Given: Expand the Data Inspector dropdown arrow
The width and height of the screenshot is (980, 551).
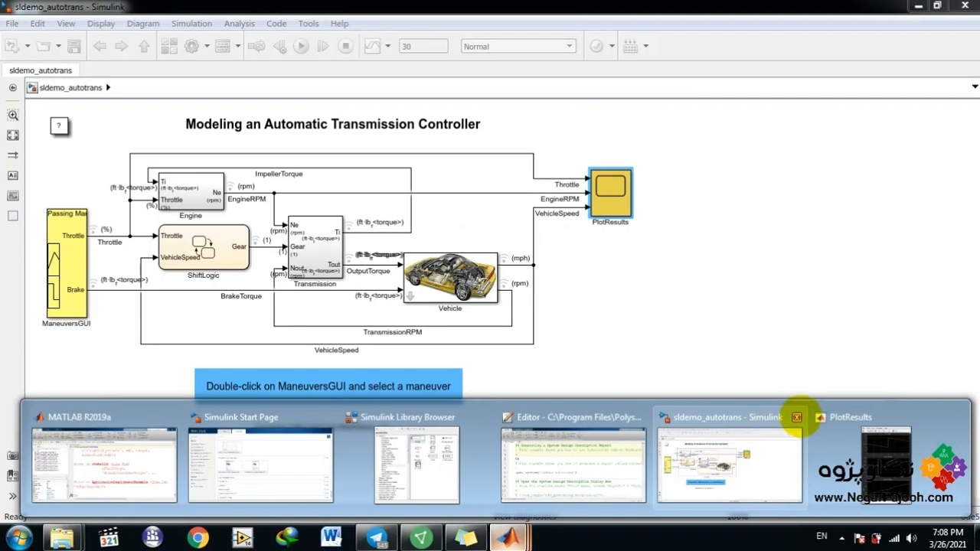Looking at the screenshot, I should [x=387, y=47].
